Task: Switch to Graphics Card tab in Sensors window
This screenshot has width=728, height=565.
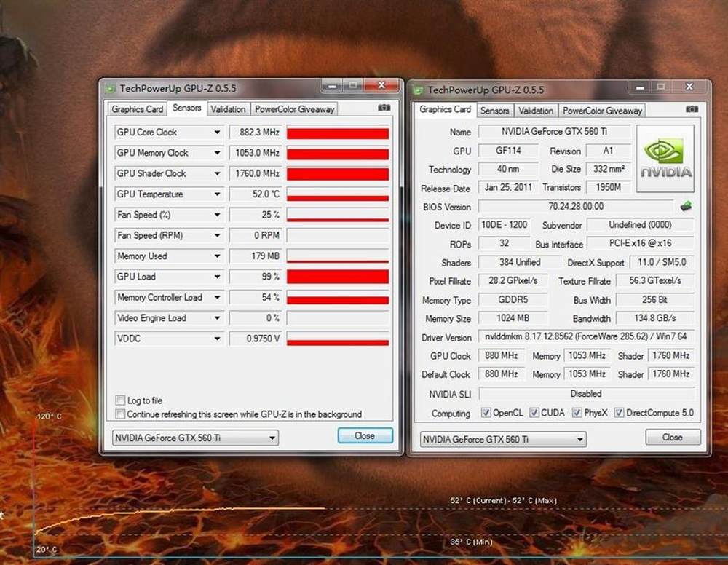Action: (x=137, y=109)
